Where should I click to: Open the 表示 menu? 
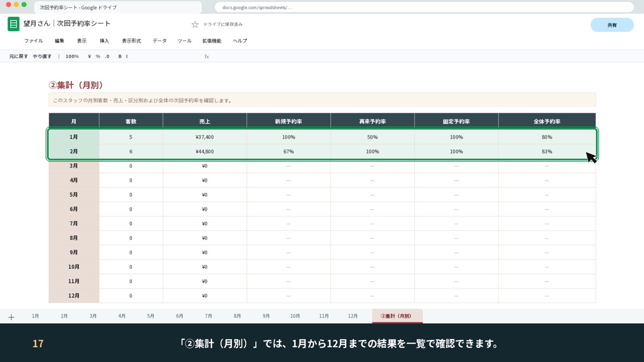(82, 41)
